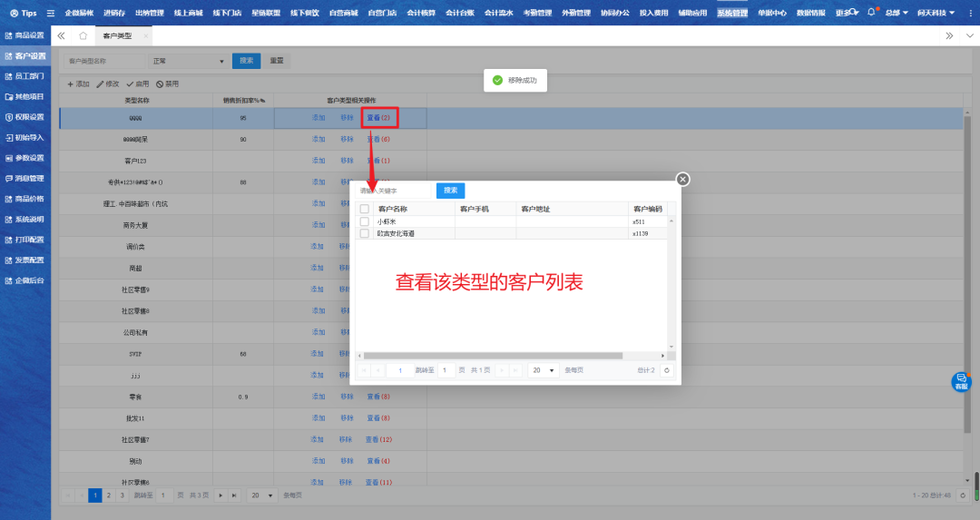Viewport: 980px width, 520px height.
Task: Click the home icon in tab bar
Action: [x=83, y=35]
